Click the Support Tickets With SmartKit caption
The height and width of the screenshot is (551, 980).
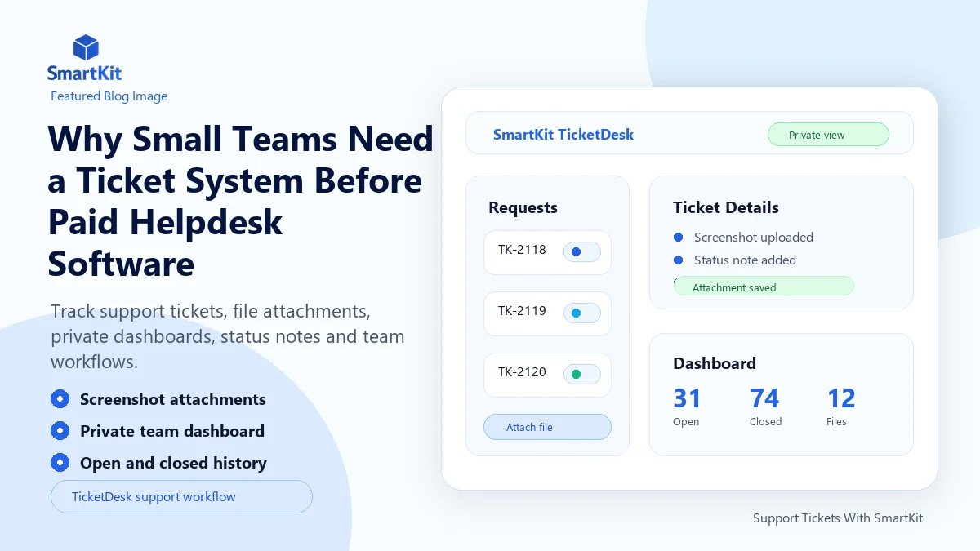838,518
